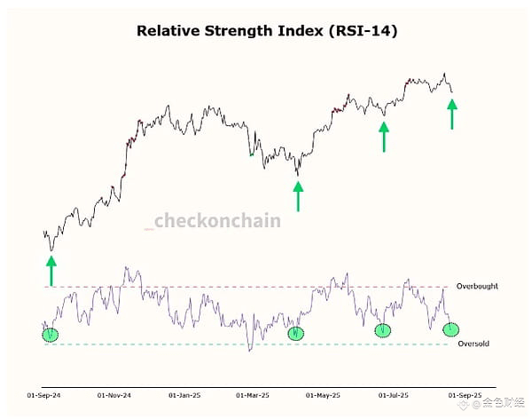Click the rightmost green arrow near August 2025
The width and height of the screenshot is (532, 419).
point(452,115)
